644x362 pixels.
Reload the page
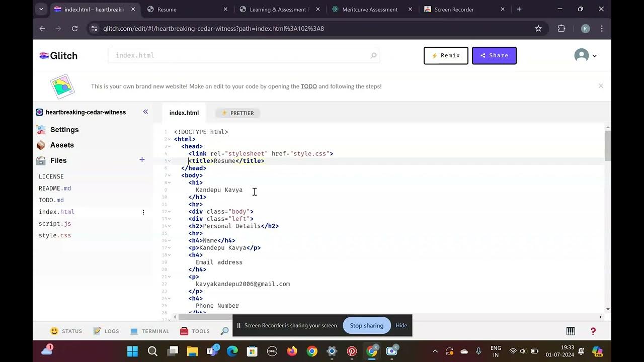coord(75,29)
